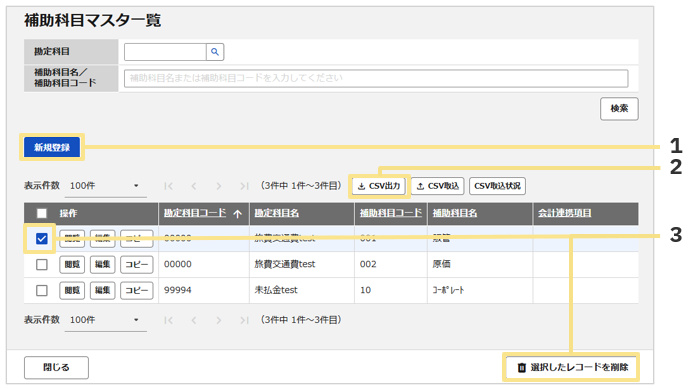Export with the CSV出力 button
This screenshot has height=389, width=690.
tap(379, 186)
